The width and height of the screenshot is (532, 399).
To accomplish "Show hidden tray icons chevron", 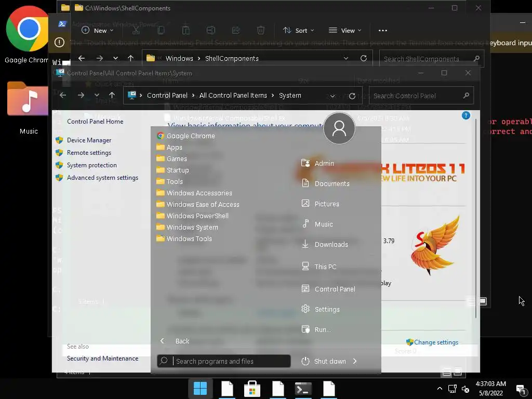I will tap(440, 389).
